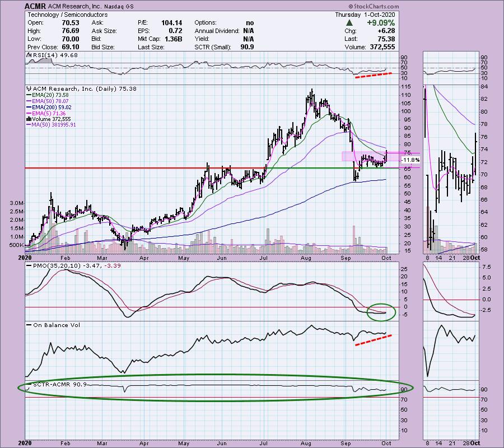Image resolution: width=504 pixels, height=448 pixels.
Task: Click the ACMR ticker symbol
Action: (x=35, y=6)
